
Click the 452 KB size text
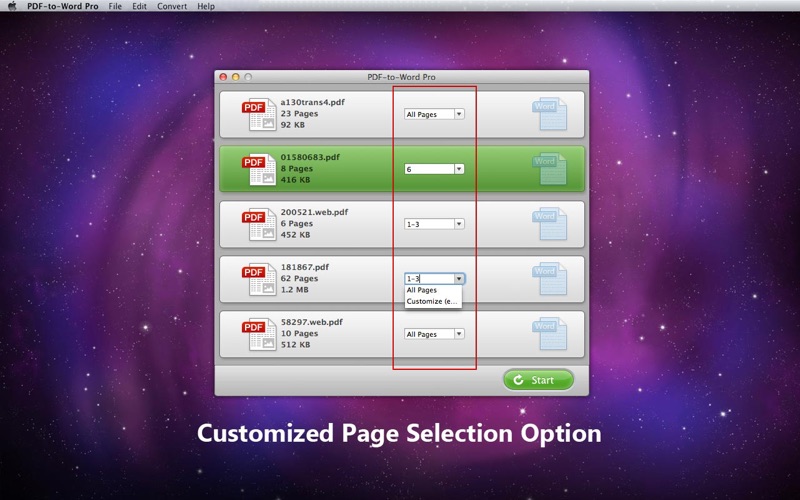tap(295, 235)
